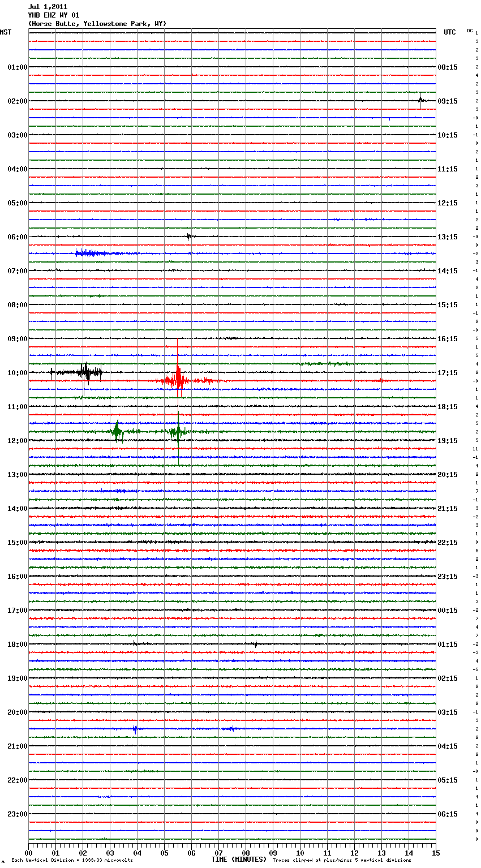
Task: Click the '06:15' UTC time label
Action: (x=448, y=814)
